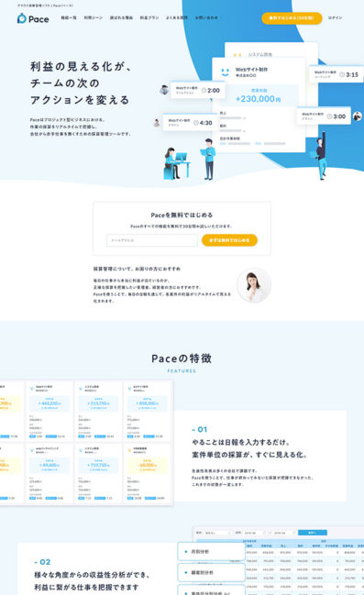Click the clock icon beside 3:00
The height and width of the screenshot is (595, 364).
pyautogui.click(x=330, y=116)
